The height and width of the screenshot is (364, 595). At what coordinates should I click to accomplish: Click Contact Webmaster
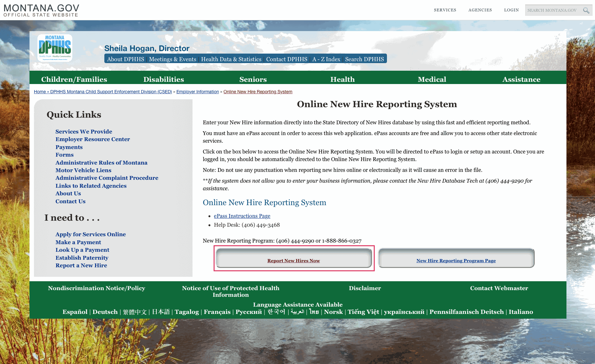pyautogui.click(x=499, y=288)
